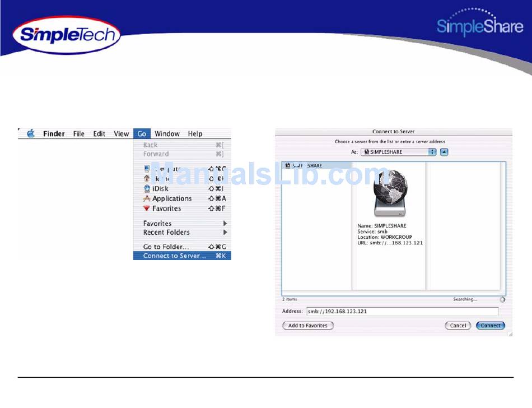532x408 pixels.
Task: Click the Applications icon in Go menu
Action: coord(147,198)
